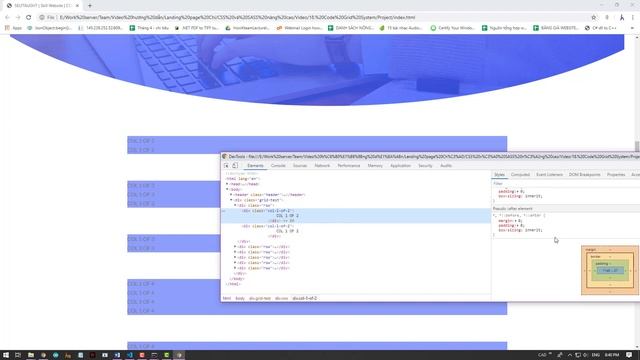Select the Styles sidebar tab

500,175
